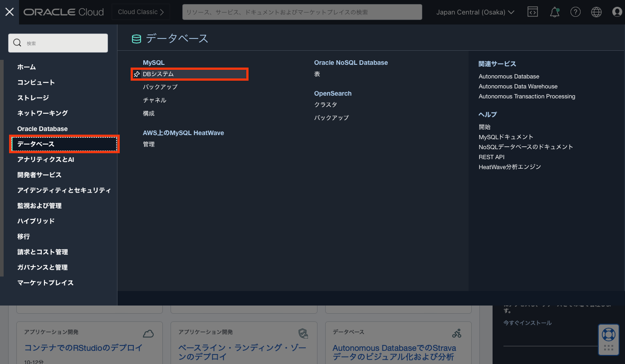Close the navigation menu with X icon
Image resolution: width=625 pixels, height=364 pixels.
[x=10, y=12]
